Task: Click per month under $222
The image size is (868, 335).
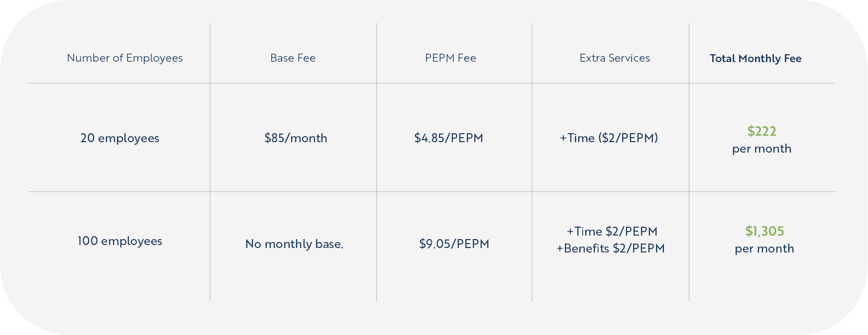Action: click(761, 149)
